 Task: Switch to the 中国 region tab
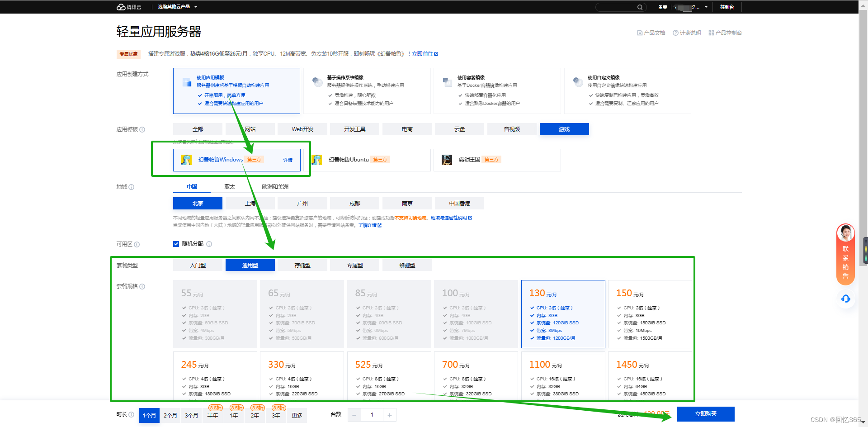coord(192,187)
